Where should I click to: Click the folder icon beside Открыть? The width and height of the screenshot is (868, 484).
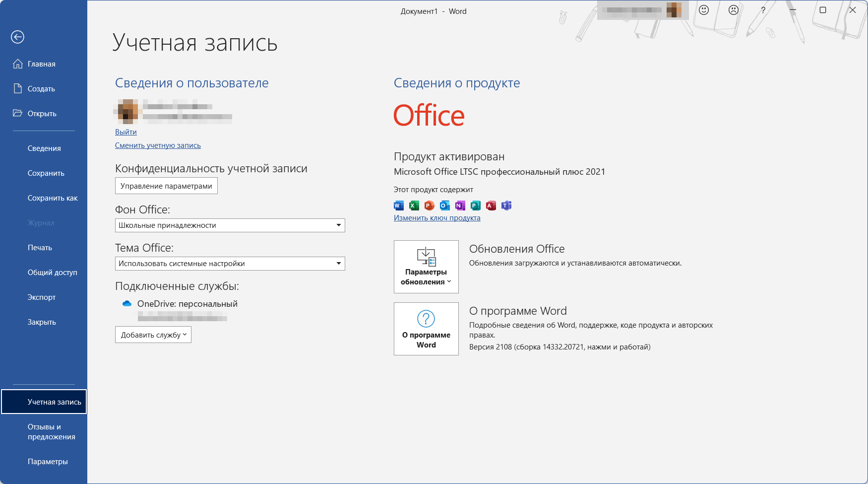pos(18,113)
